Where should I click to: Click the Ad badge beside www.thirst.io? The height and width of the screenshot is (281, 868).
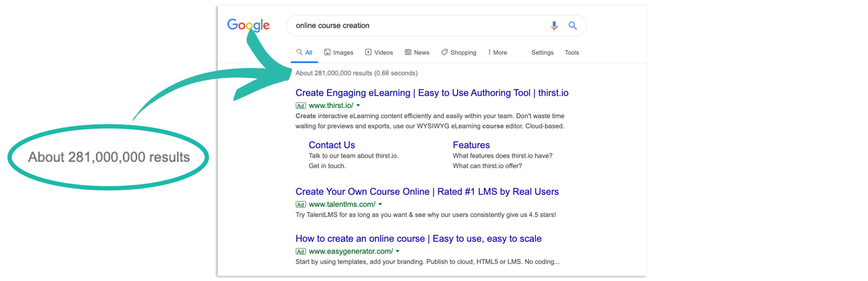pos(301,106)
